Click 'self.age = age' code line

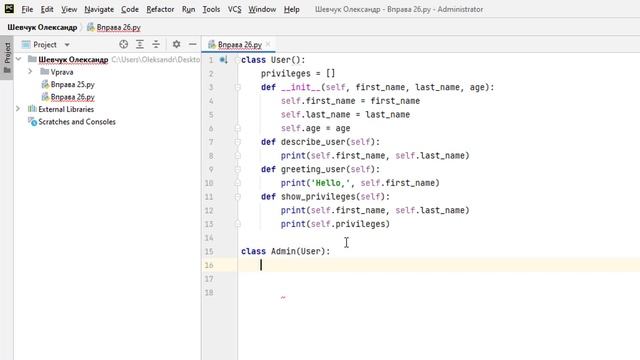[316, 128]
